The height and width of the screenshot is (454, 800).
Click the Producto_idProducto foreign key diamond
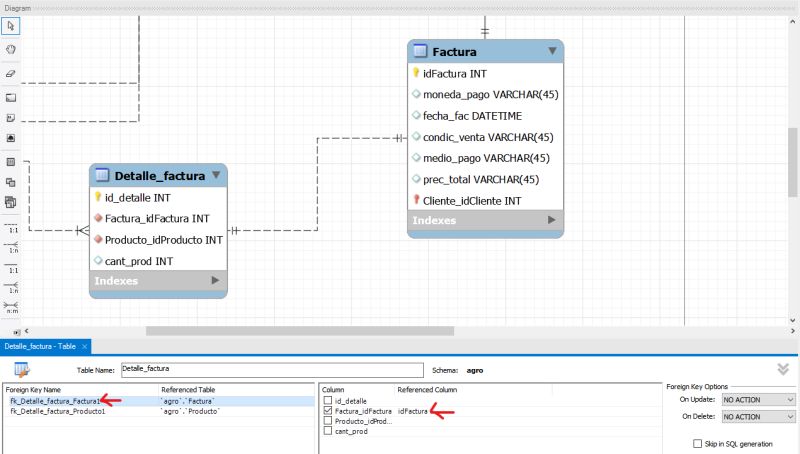[98, 239]
